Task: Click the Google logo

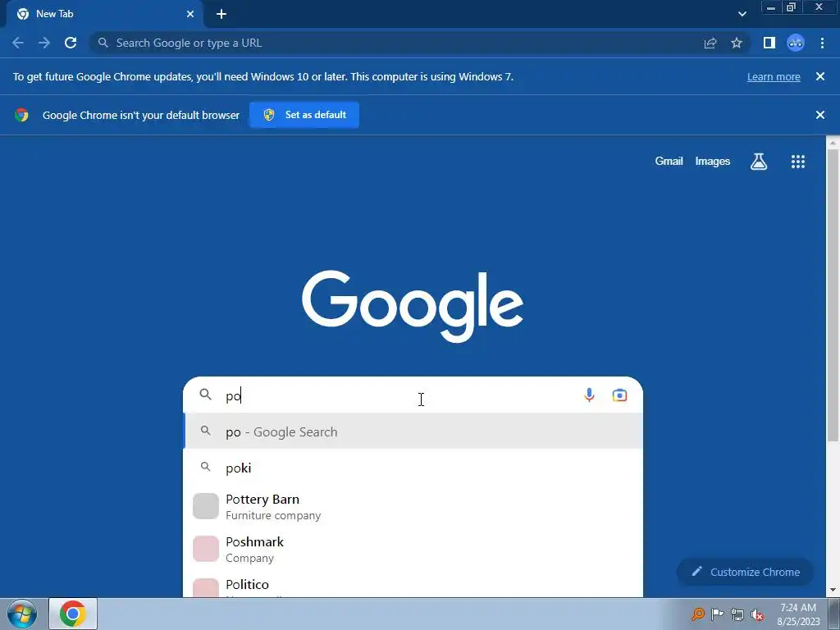Action: [x=413, y=305]
